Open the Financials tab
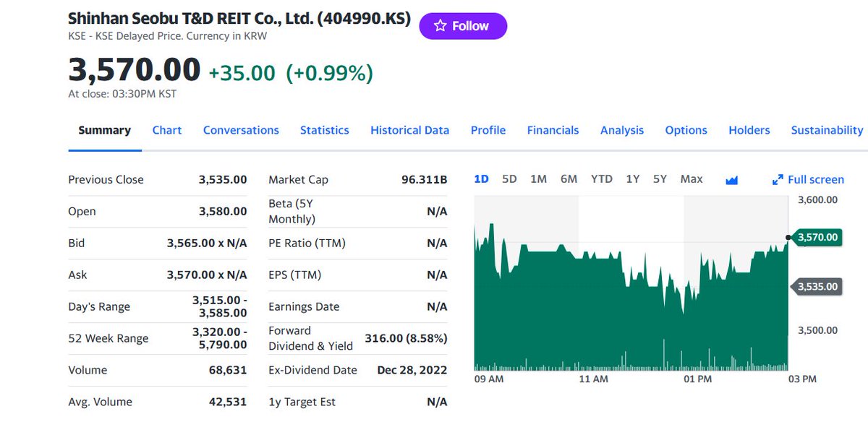The height and width of the screenshot is (448, 868). pyautogui.click(x=553, y=131)
